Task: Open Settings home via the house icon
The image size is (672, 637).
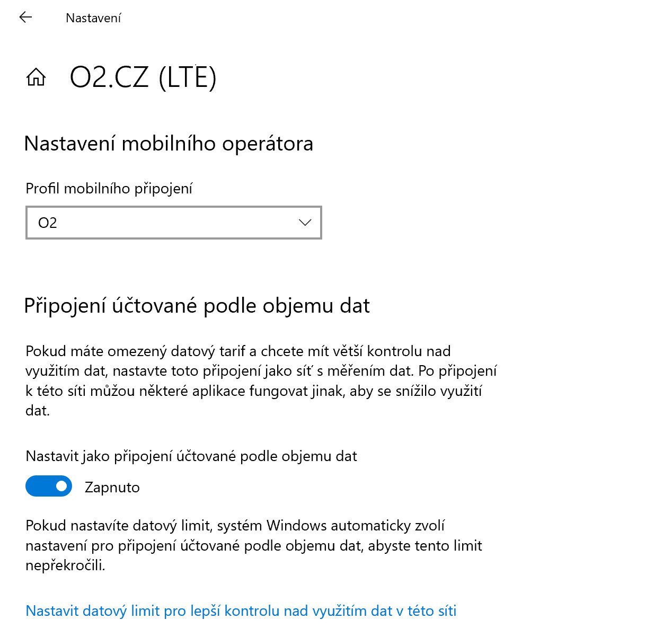Action: coord(36,77)
